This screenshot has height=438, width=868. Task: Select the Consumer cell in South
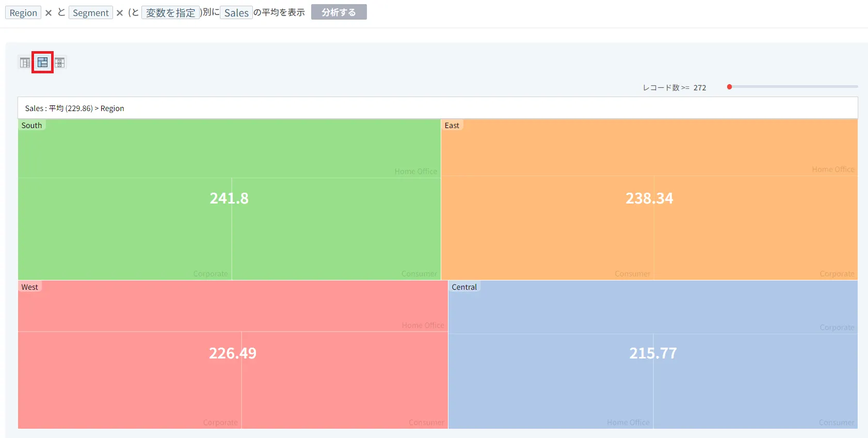point(336,229)
